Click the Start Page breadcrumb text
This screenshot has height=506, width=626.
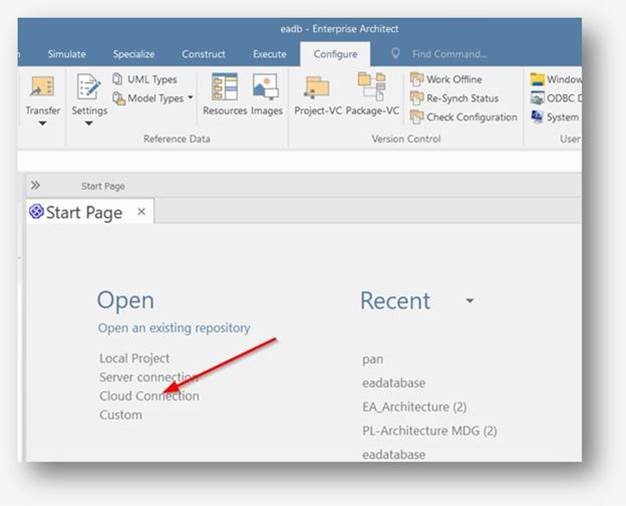coord(103,186)
